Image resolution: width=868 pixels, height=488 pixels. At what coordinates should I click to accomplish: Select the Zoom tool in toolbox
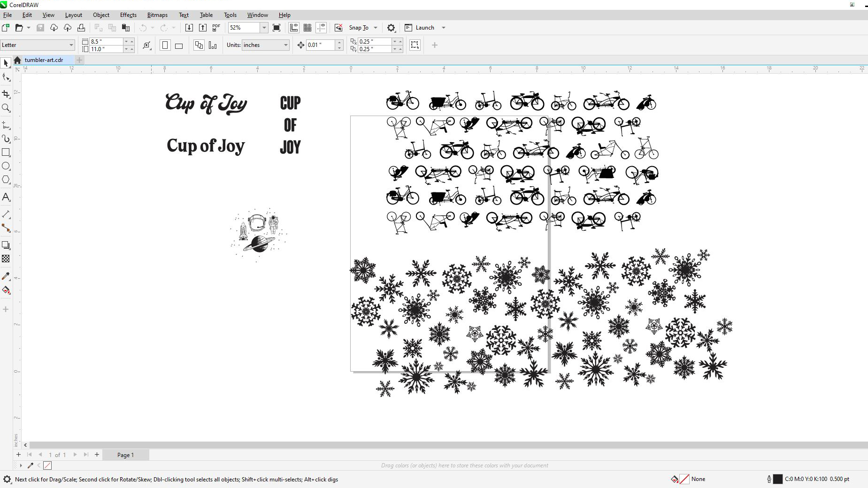(x=6, y=108)
